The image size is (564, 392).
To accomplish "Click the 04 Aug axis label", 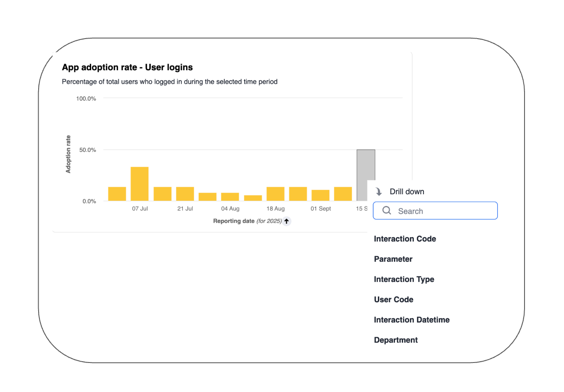I will tap(230, 209).
